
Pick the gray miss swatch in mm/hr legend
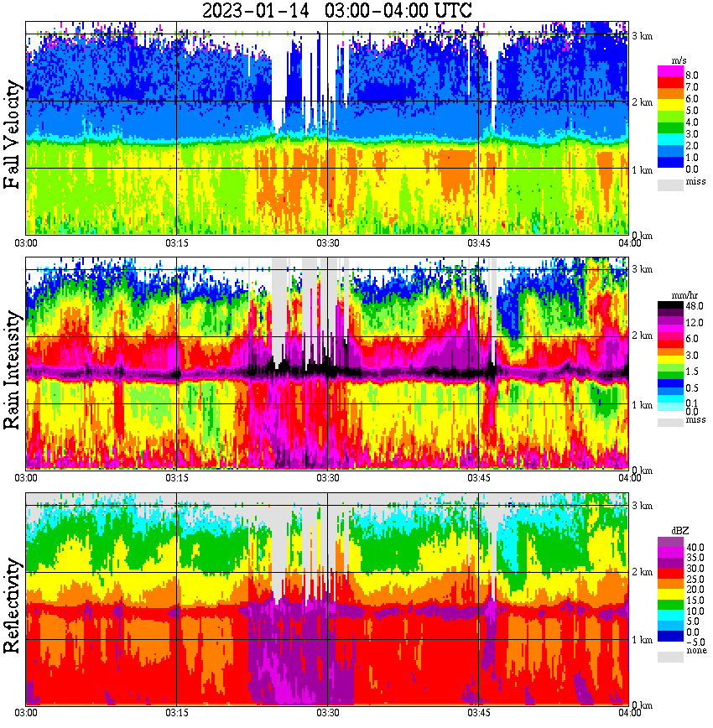(x=670, y=422)
